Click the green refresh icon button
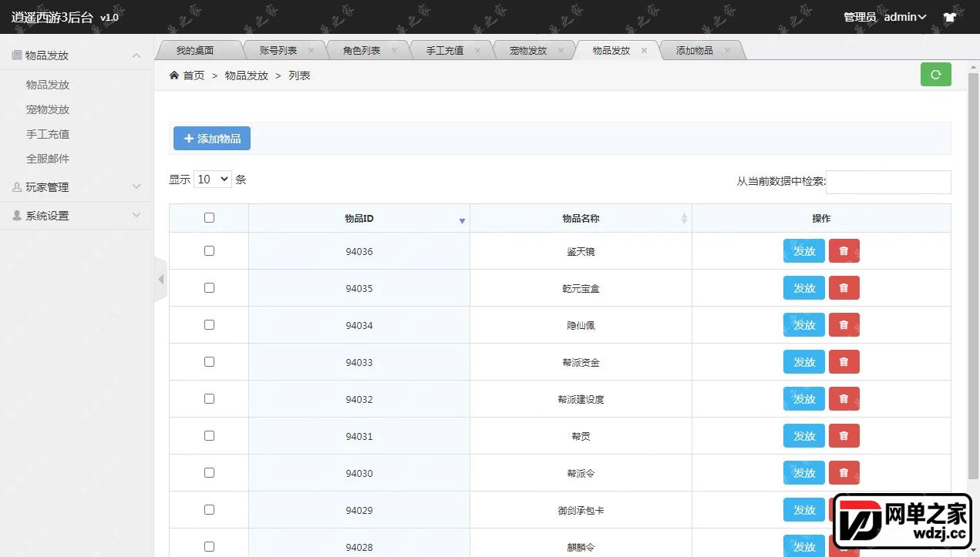980x557 pixels. pos(935,75)
